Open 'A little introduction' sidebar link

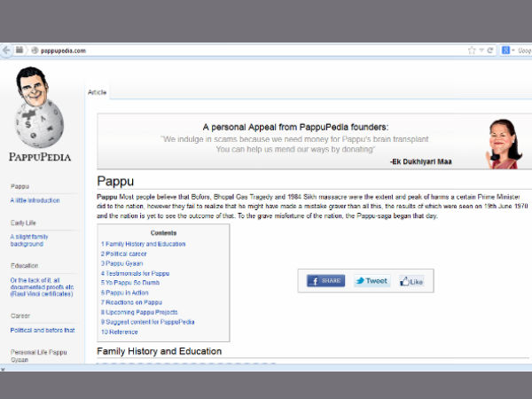(x=35, y=200)
